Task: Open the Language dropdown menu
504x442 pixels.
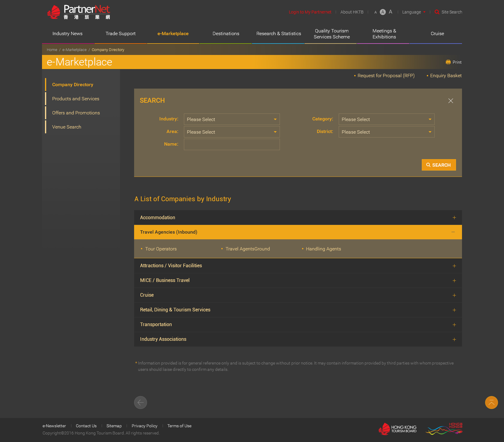Action: [x=414, y=12]
